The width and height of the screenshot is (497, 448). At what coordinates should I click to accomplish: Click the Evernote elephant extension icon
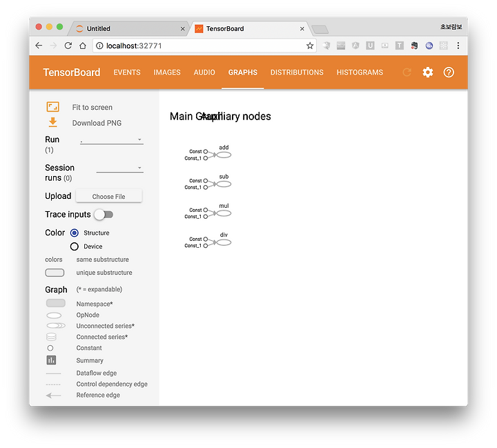(414, 46)
